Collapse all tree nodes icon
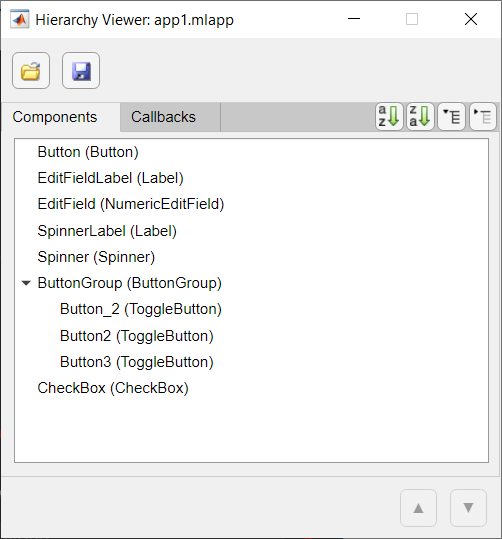 point(483,117)
